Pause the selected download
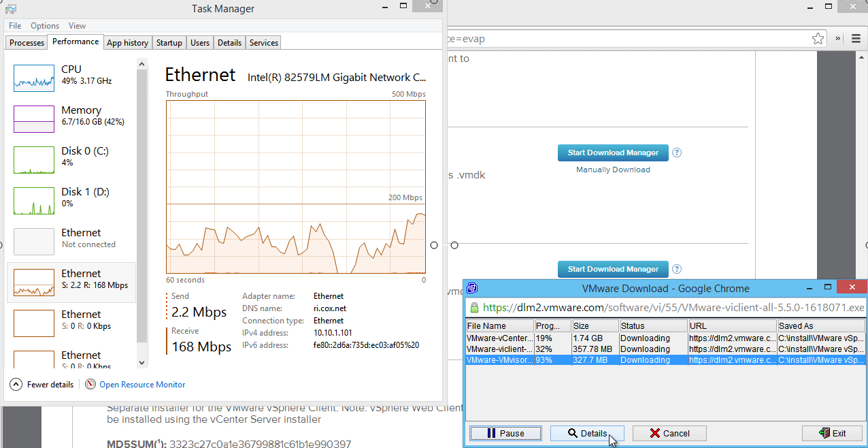 click(505, 433)
